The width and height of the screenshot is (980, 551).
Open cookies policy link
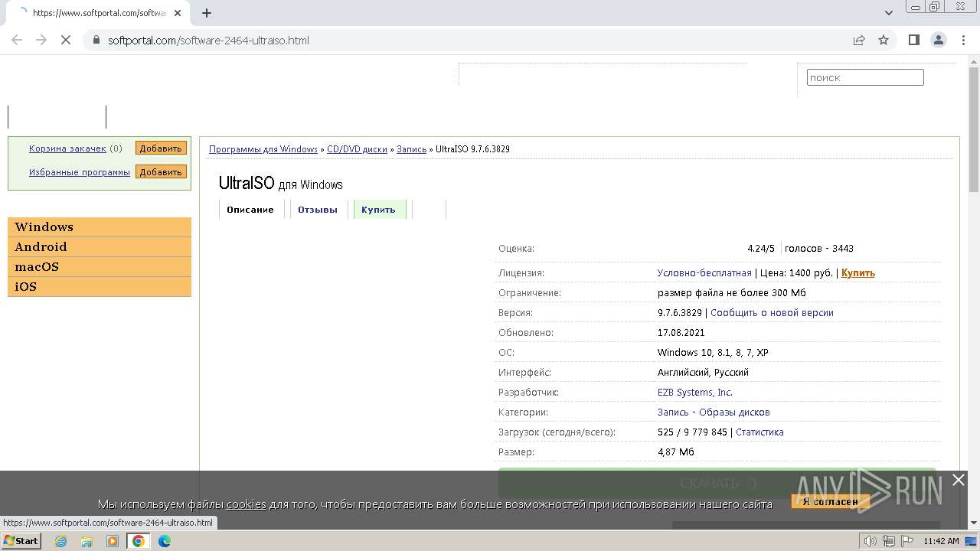(x=246, y=504)
